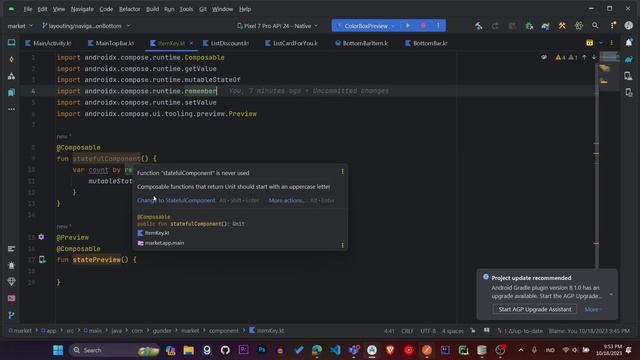Open the App Quality Insights gem icon

[11, 282]
